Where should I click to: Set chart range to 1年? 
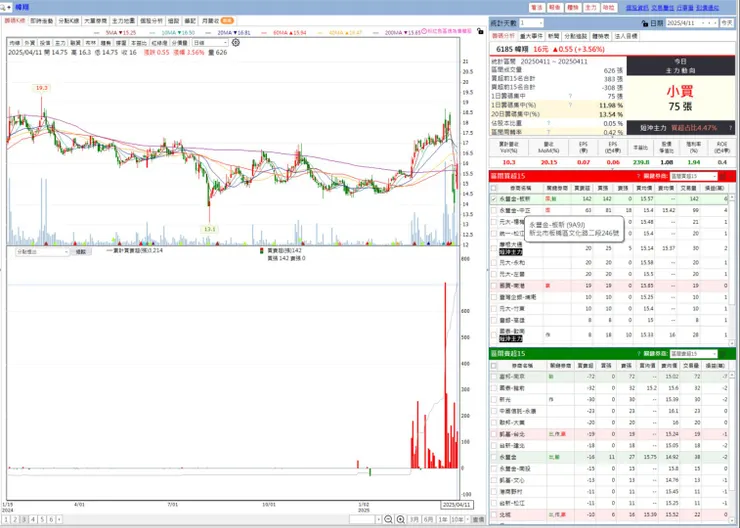point(442,519)
